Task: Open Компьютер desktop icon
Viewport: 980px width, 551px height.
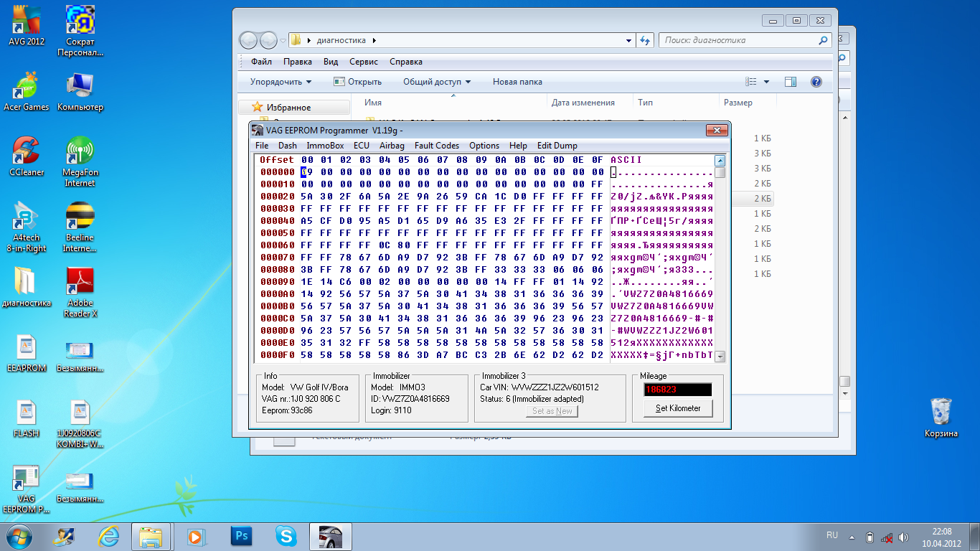Action: (80, 91)
